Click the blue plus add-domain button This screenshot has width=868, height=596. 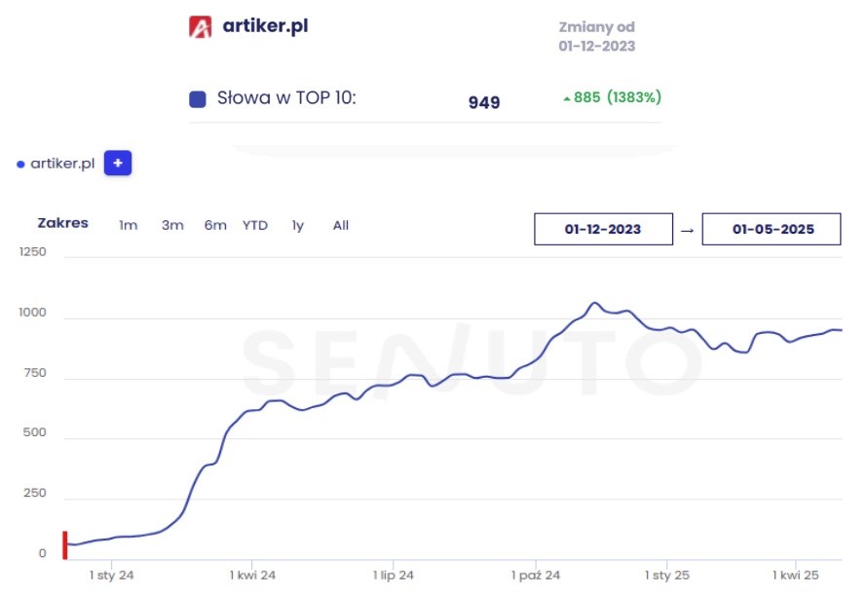point(118,164)
